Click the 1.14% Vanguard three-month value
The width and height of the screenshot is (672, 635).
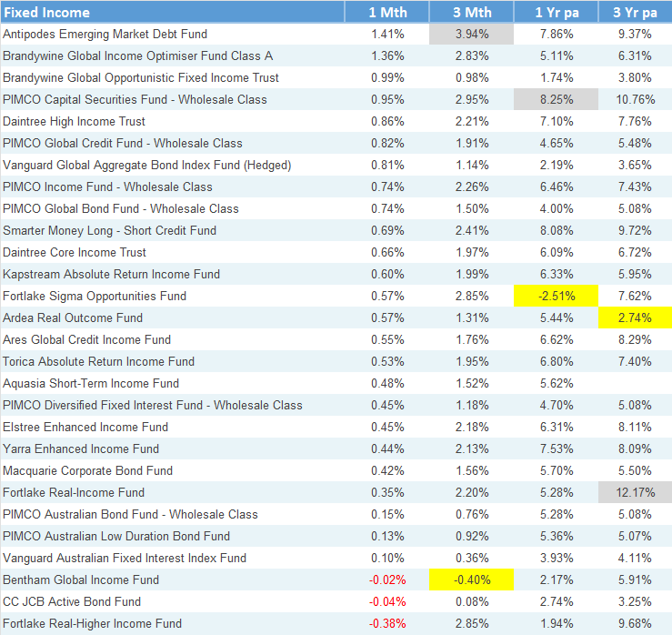[x=472, y=165]
